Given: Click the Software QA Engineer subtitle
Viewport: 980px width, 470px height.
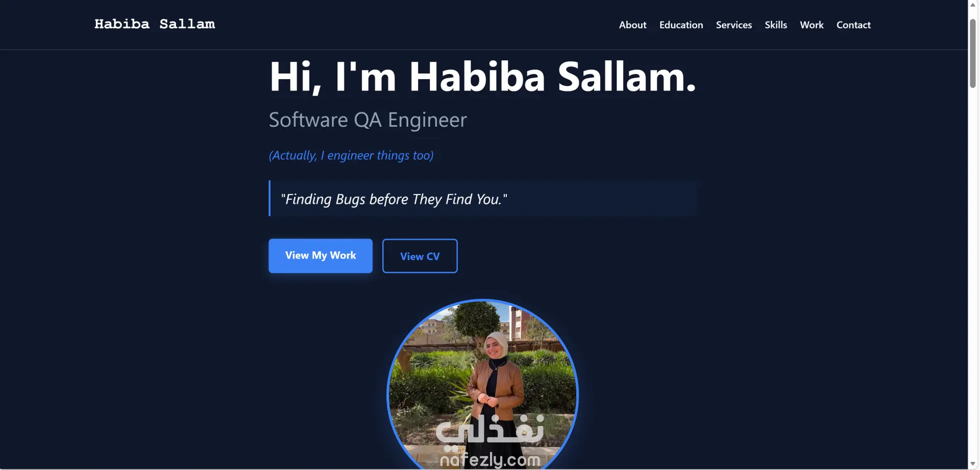Looking at the screenshot, I should [x=367, y=120].
